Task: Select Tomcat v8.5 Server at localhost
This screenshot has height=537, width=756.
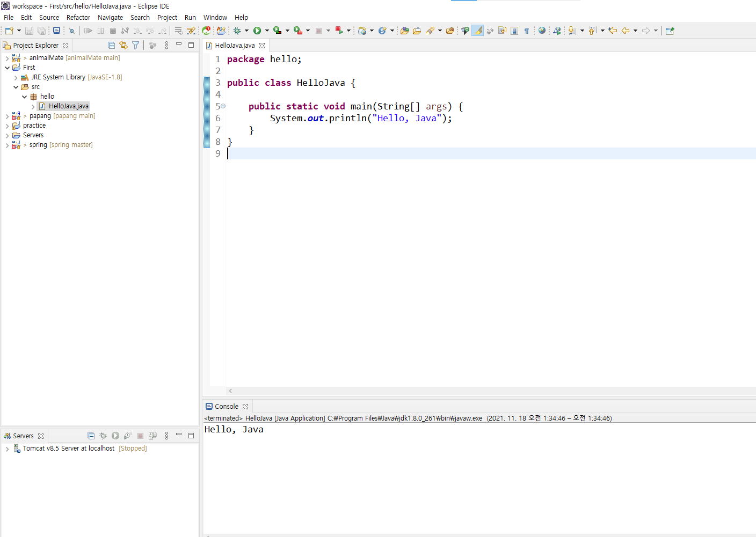Action: point(68,448)
